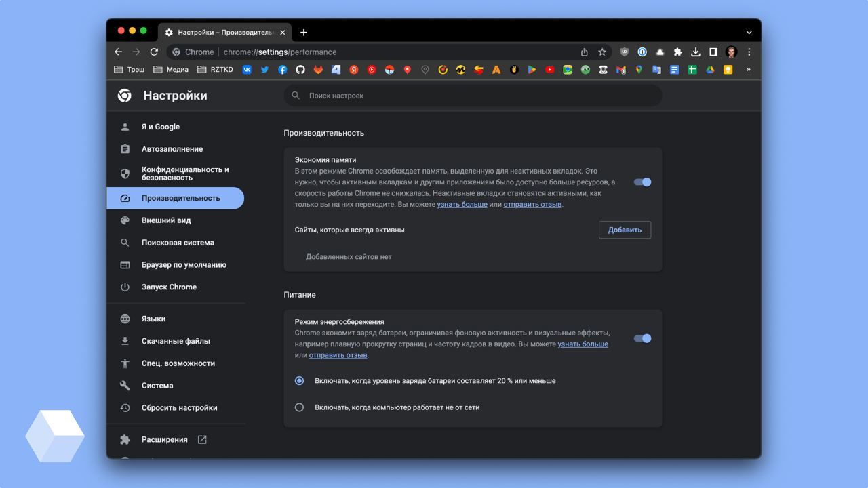Show hidden bookmarks with » chevron
Screen dimensions: 868x488
tap(748, 69)
